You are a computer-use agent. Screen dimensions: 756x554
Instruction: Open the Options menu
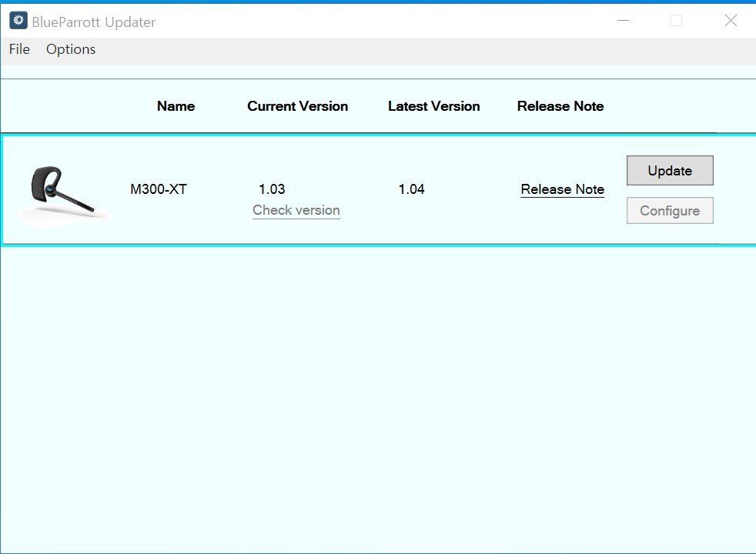point(71,49)
